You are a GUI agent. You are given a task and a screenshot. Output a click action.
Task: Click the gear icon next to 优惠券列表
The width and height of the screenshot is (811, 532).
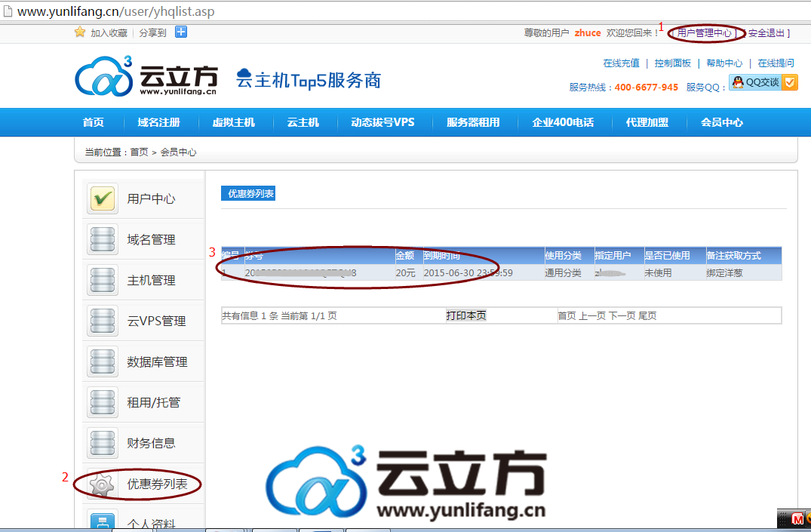103,484
